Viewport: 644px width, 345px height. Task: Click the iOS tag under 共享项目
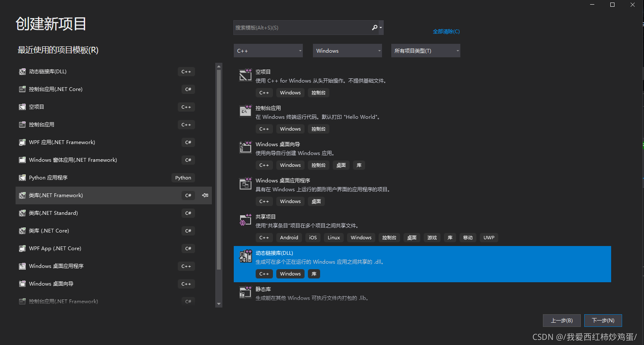(x=313, y=238)
